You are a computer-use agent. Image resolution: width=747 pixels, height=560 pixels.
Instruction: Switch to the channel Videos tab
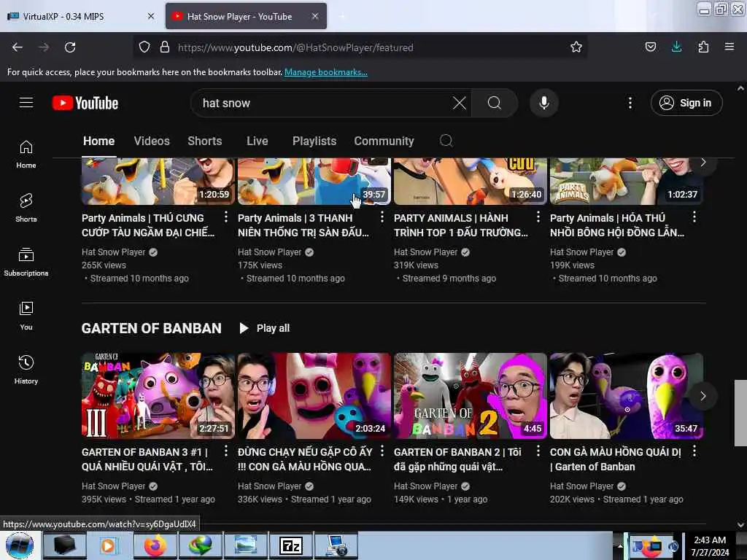[x=152, y=141]
